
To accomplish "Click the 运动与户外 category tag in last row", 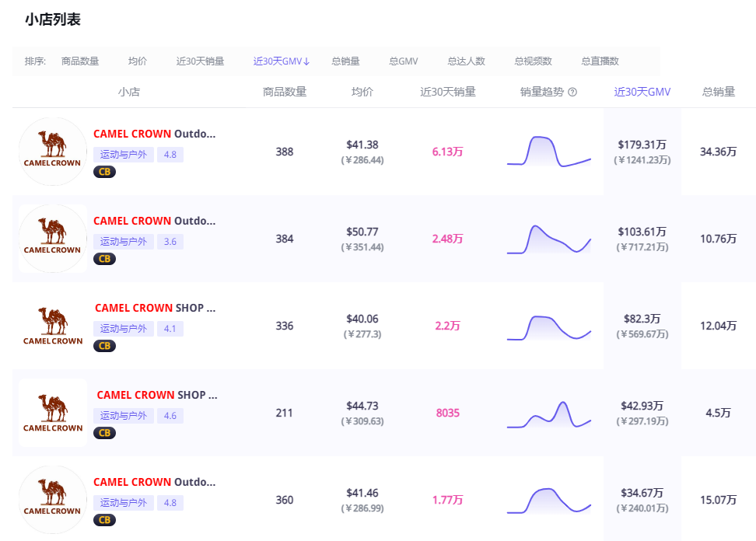I will (124, 503).
